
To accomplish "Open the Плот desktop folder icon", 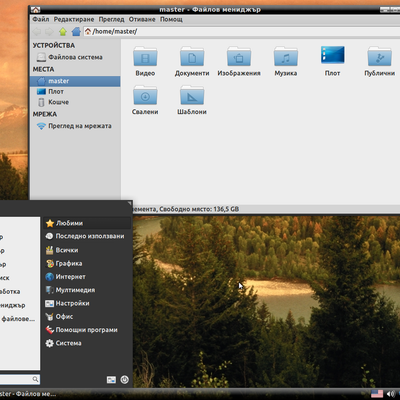I will pos(332,61).
